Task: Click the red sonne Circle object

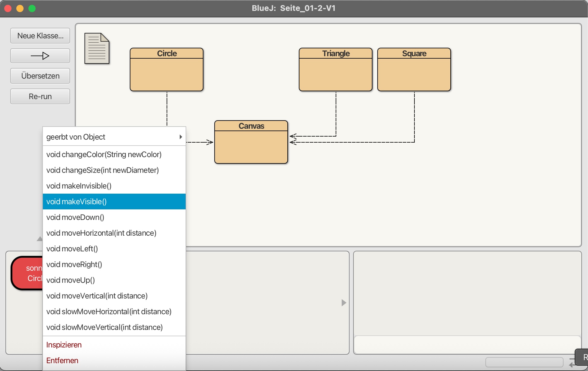Action: click(27, 273)
